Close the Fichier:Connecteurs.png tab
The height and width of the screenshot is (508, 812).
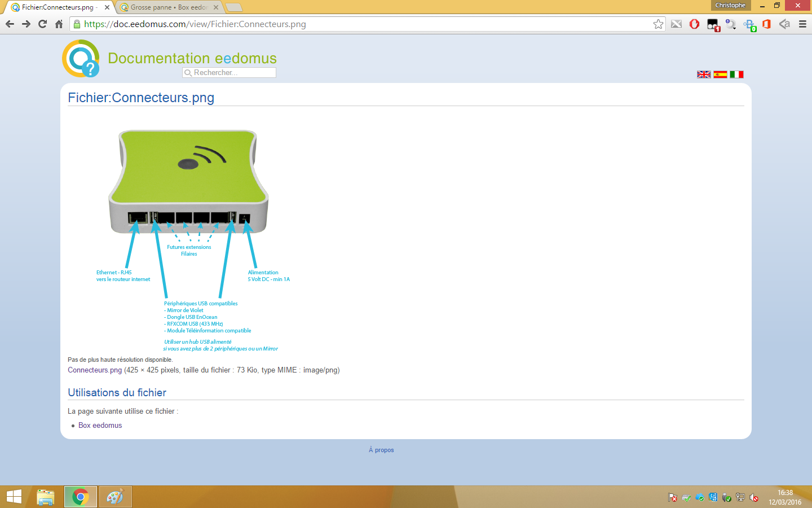click(107, 7)
